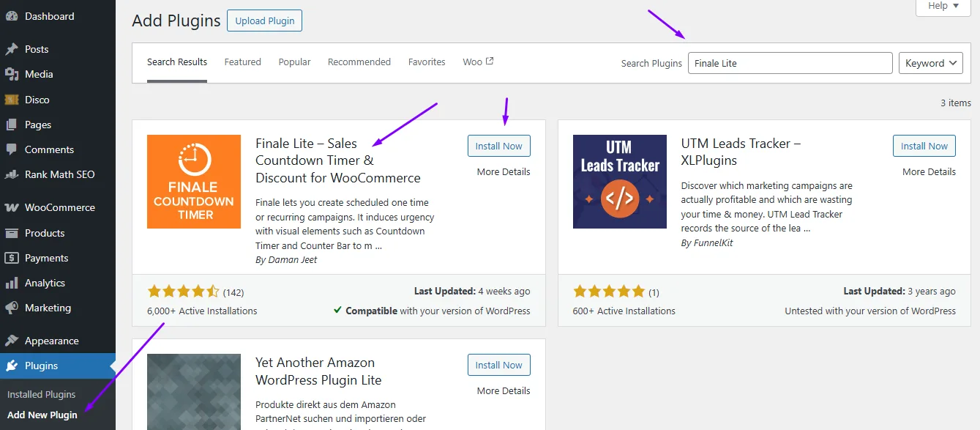Click 'Compatible with your version' text
Screen dimensions: 980x430
(432, 311)
